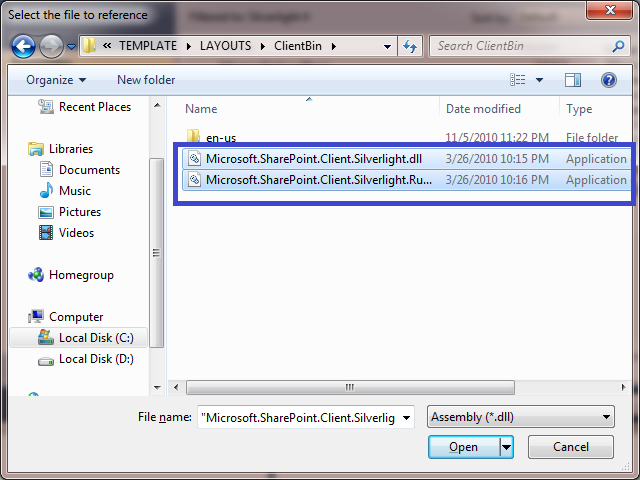Select Local Disk (D:) in navigation pane
640x480 pixels.
click(x=95, y=359)
